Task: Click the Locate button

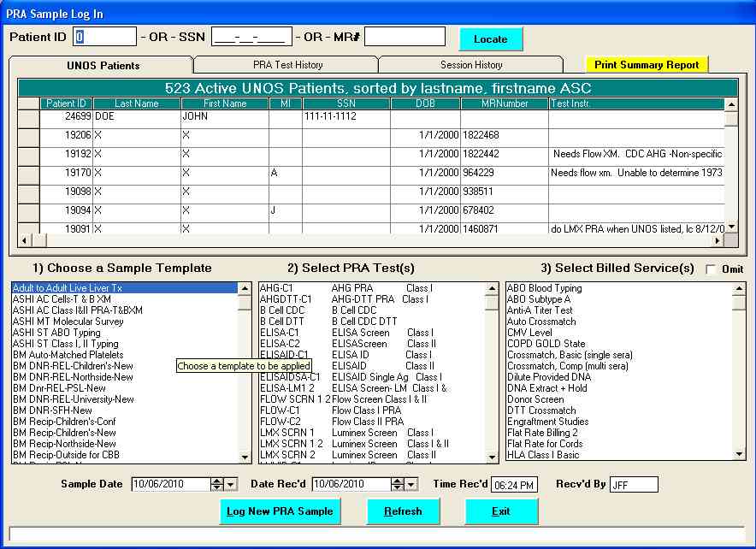Action: pyautogui.click(x=490, y=38)
